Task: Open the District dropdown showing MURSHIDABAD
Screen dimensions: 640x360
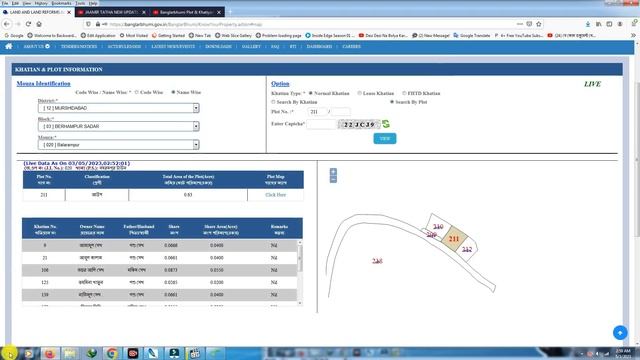Action: 118,108
